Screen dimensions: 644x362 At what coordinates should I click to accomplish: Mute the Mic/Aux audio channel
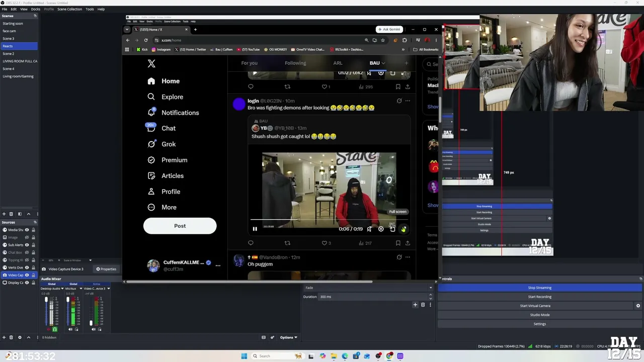[70, 329]
